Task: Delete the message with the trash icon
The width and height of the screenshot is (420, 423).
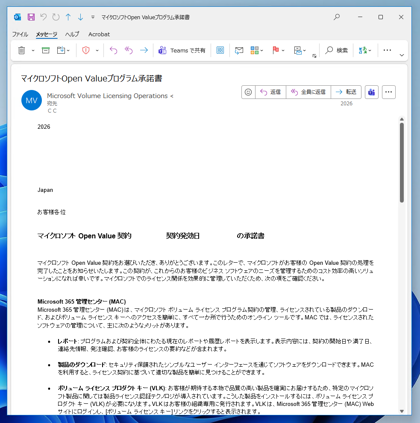Action: pyautogui.click(x=21, y=50)
